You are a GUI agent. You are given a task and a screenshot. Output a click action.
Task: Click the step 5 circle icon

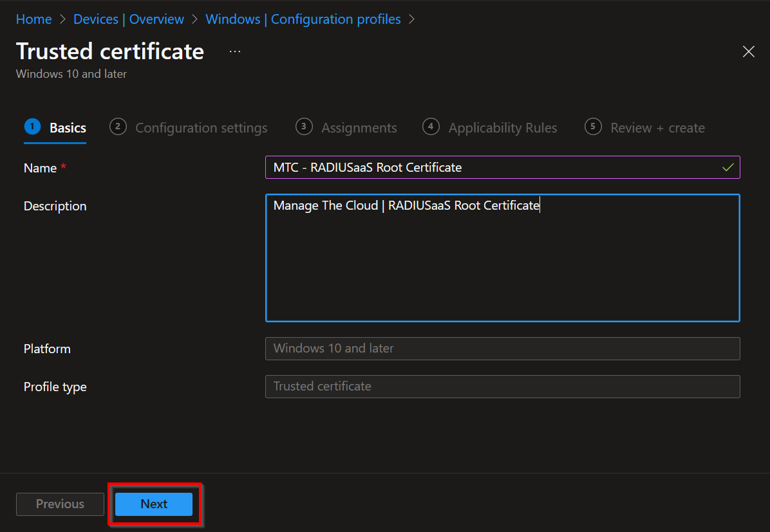tap(592, 127)
